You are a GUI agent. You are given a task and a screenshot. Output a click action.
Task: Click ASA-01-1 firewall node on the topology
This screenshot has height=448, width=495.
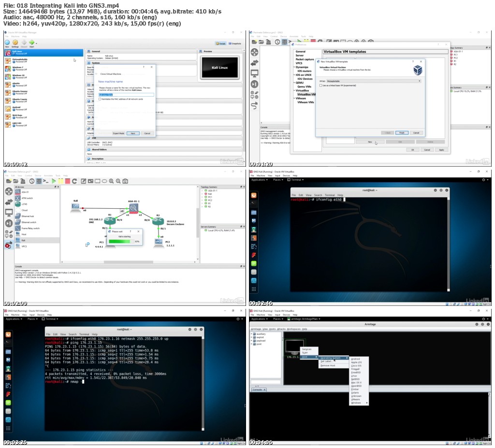pos(133,208)
